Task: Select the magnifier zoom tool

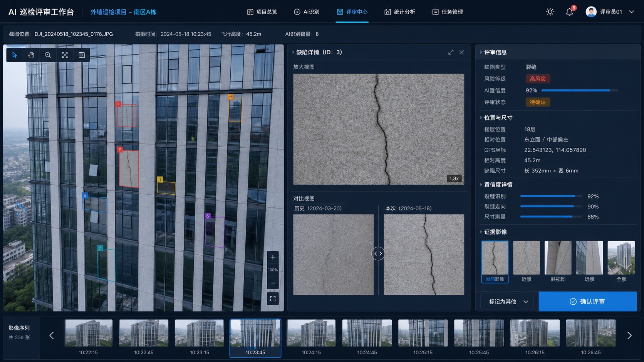Action: tap(48, 55)
